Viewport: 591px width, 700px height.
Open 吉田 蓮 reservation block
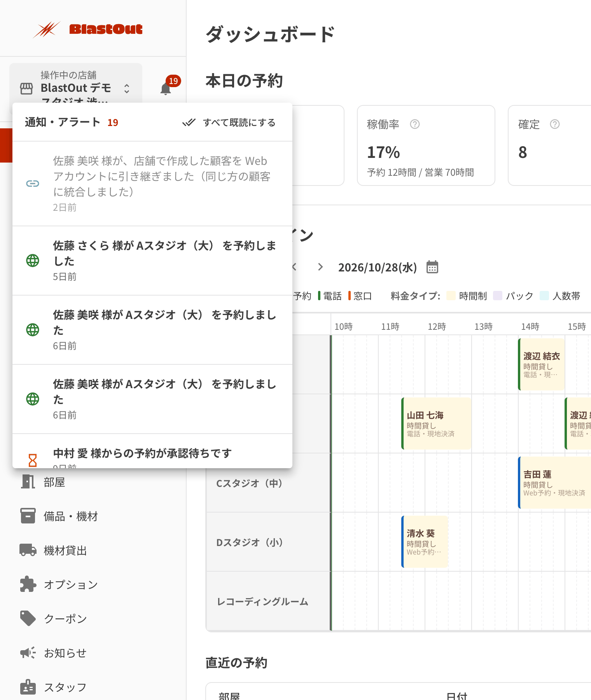click(554, 483)
